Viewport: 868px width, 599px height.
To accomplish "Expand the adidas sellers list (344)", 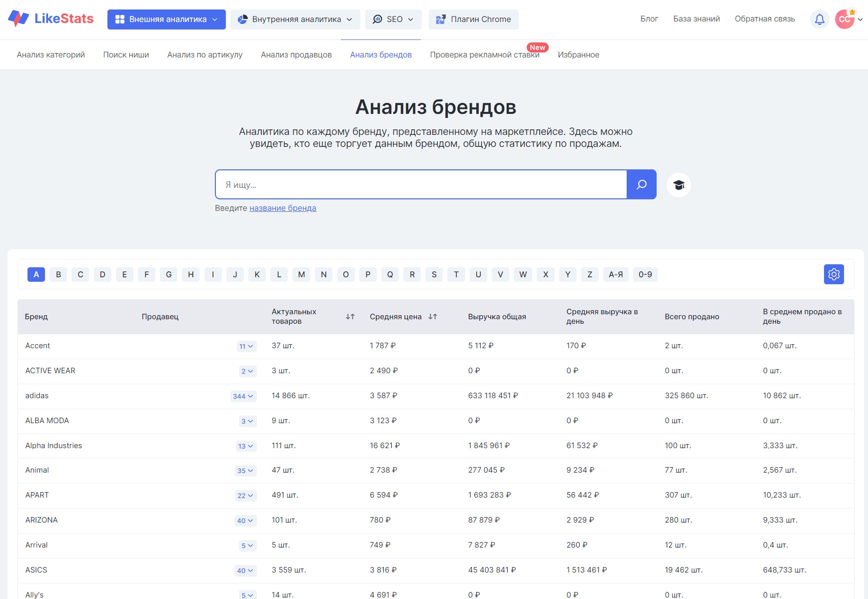I will pyautogui.click(x=243, y=396).
